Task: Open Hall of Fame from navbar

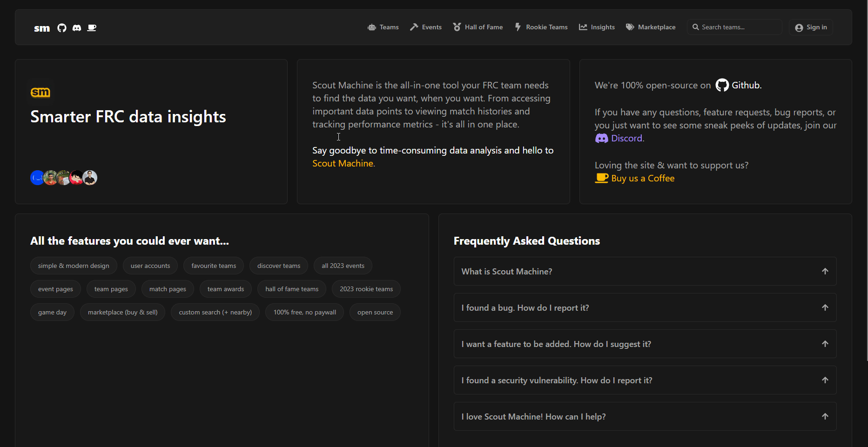Action: click(x=478, y=27)
